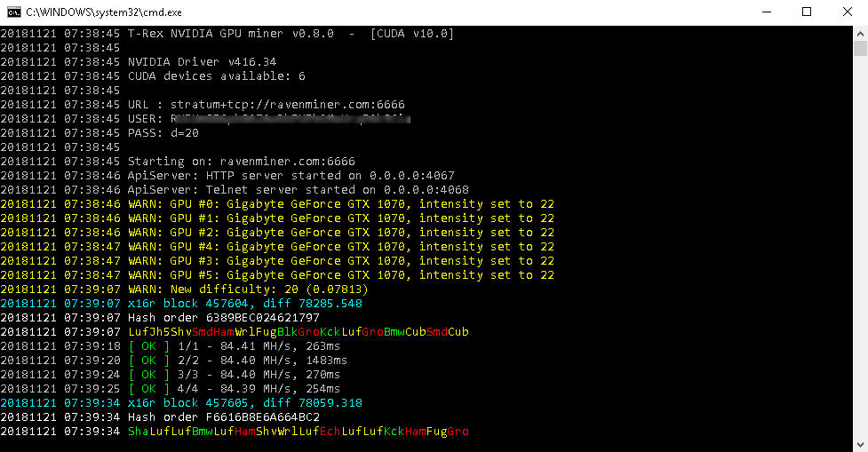Click the URL stratum+tcp://ravenminer.com:6666
Screen dimensions: 868x452
coord(287,105)
